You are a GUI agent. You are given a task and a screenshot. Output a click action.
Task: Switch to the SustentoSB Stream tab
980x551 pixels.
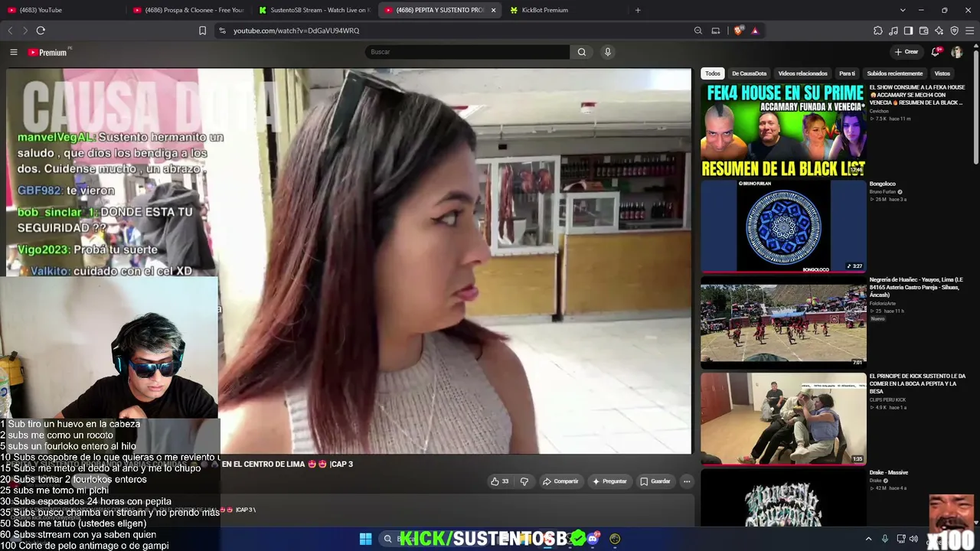[x=314, y=10]
